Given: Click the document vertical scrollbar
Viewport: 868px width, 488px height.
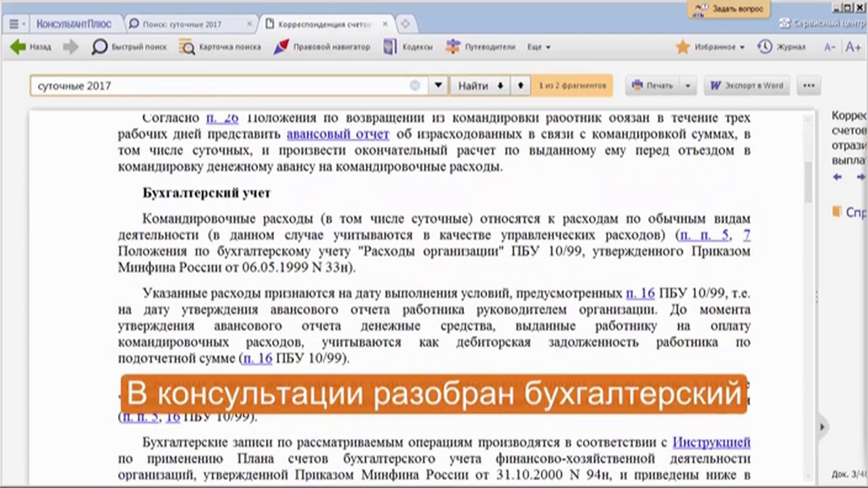Looking at the screenshot, I should pos(808,182).
